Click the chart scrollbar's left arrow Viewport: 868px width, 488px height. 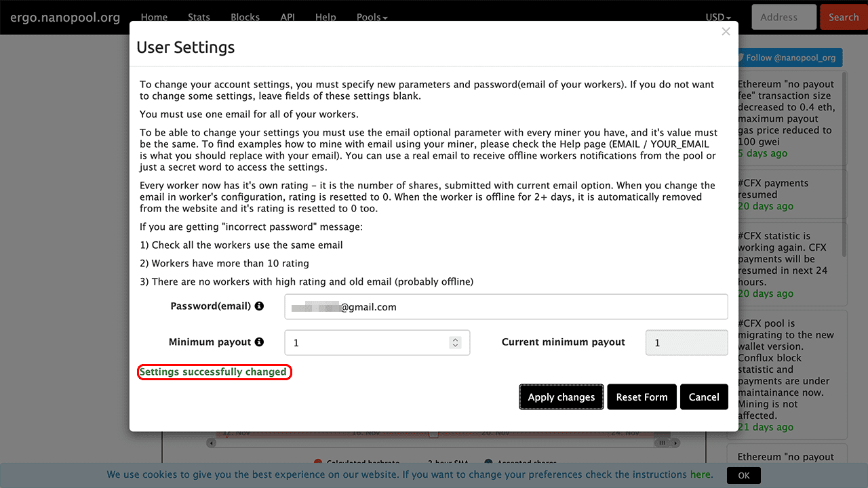coord(212,443)
